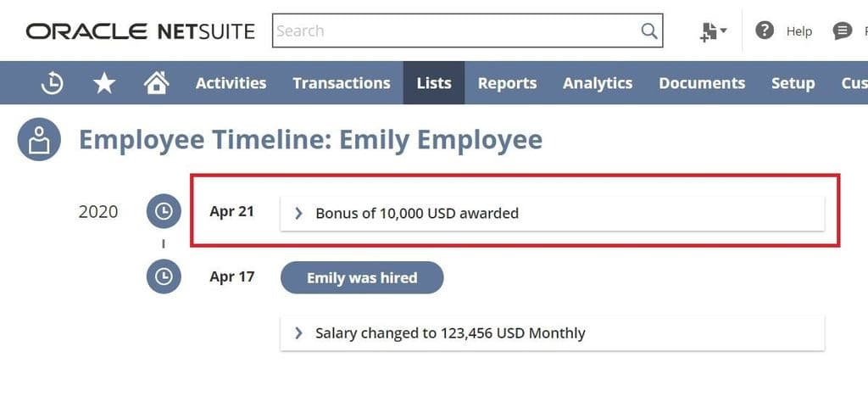Open the Transactions menu
868x402 pixels.
(342, 83)
